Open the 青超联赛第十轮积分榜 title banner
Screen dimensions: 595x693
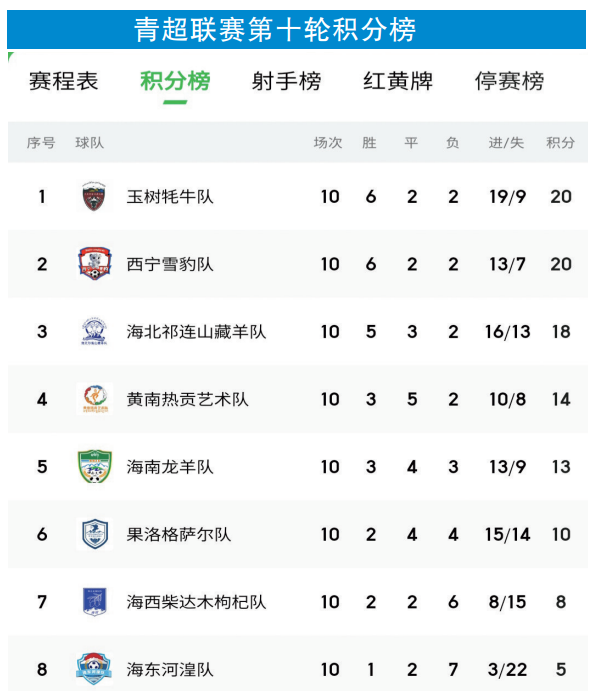297,30
